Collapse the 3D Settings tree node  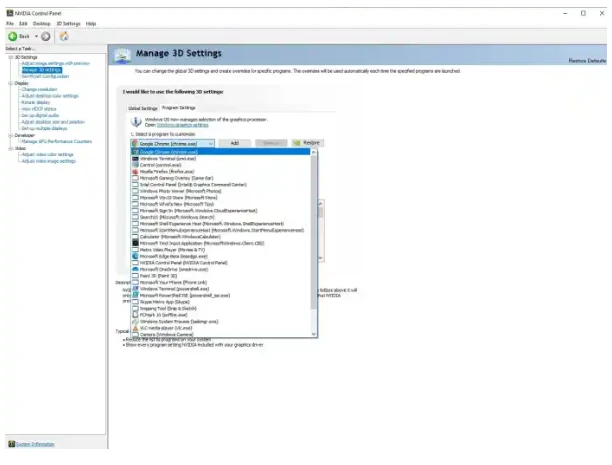click(x=11, y=57)
